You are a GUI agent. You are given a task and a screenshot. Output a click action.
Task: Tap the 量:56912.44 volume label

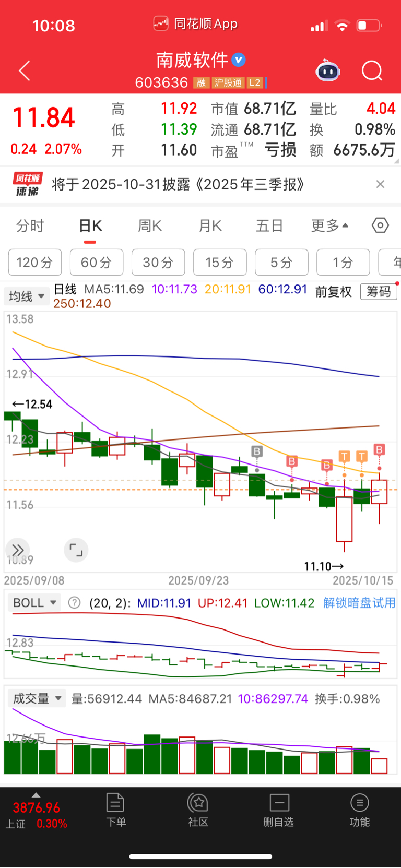point(107,698)
